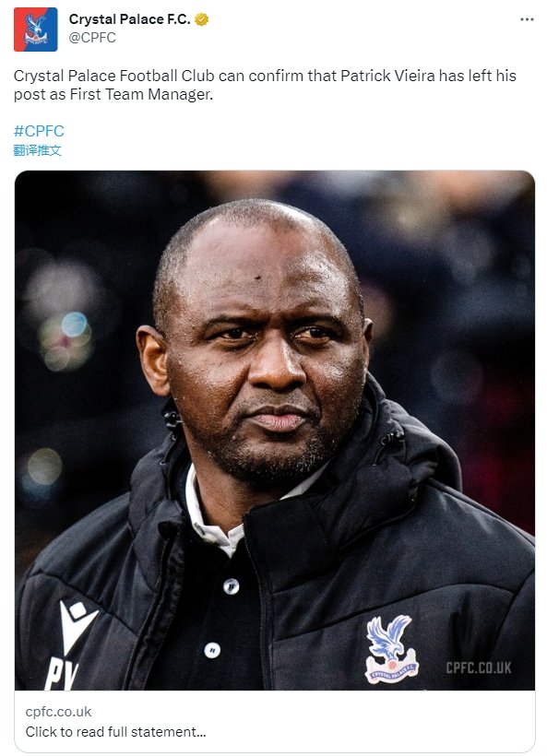
Task: Click the 翻译推文 translate tweet link
Action: (x=37, y=150)
